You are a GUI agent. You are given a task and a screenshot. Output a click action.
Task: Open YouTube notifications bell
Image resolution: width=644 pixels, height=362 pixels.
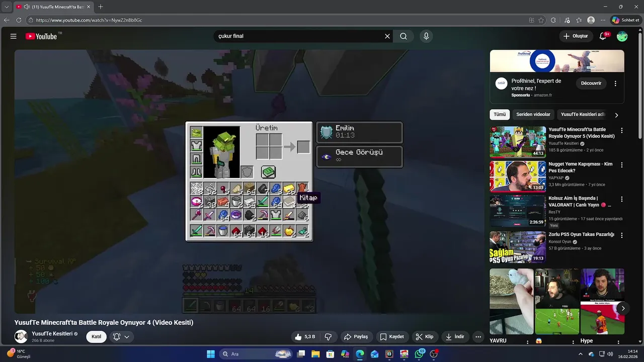(x=603, y=36)
